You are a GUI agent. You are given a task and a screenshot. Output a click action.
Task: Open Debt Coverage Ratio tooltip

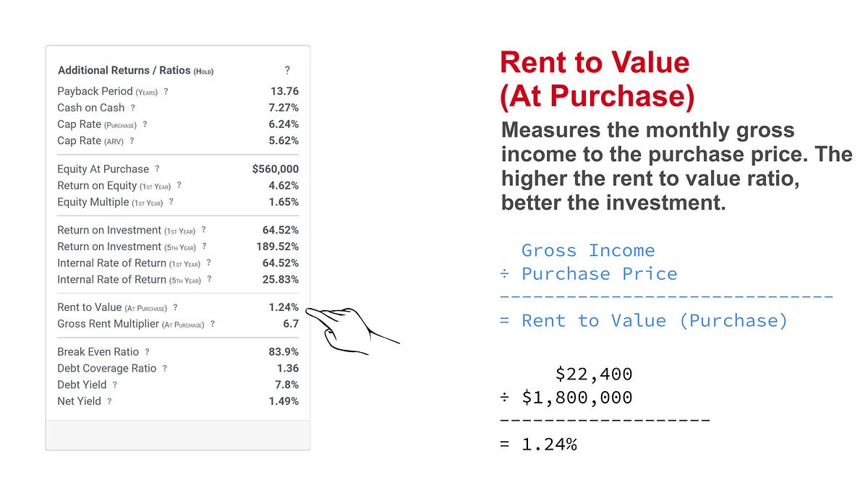click(165, 369)
